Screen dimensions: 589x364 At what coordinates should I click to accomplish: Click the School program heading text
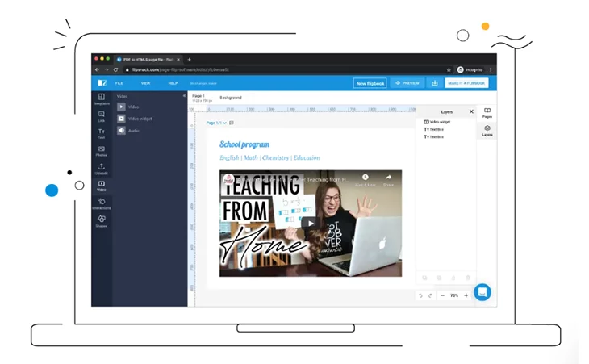click(244, 144)
